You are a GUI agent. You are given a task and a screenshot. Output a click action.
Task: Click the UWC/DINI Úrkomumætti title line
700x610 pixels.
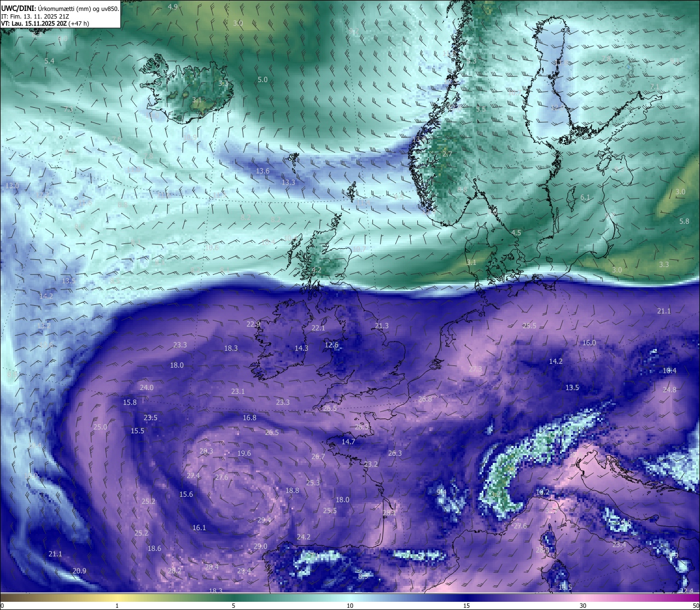click(60, 8)
